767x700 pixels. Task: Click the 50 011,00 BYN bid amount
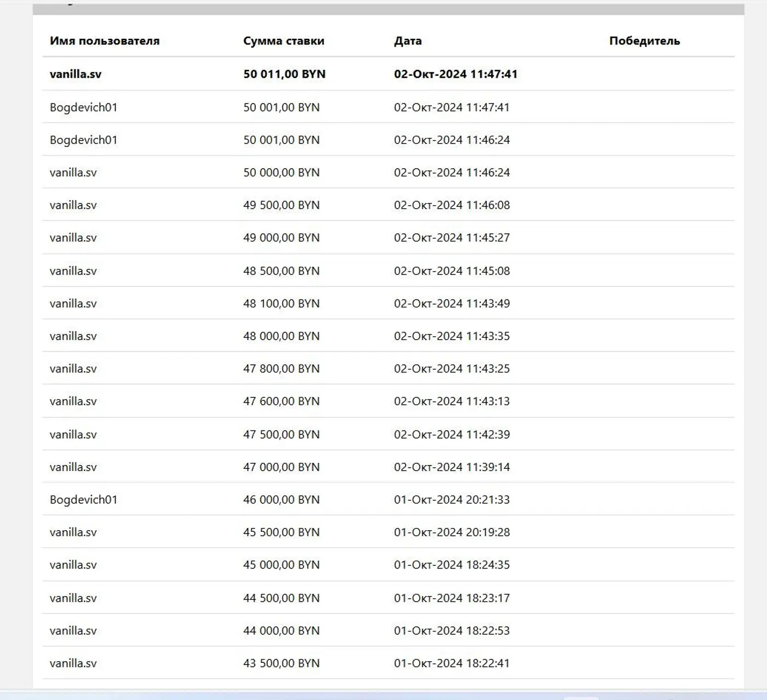[x=284, y=74]
